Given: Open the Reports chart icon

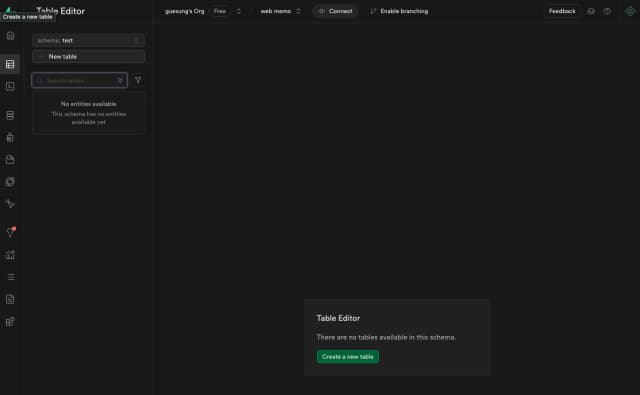Looking at the screenshot, I should (x=10, y=255).
